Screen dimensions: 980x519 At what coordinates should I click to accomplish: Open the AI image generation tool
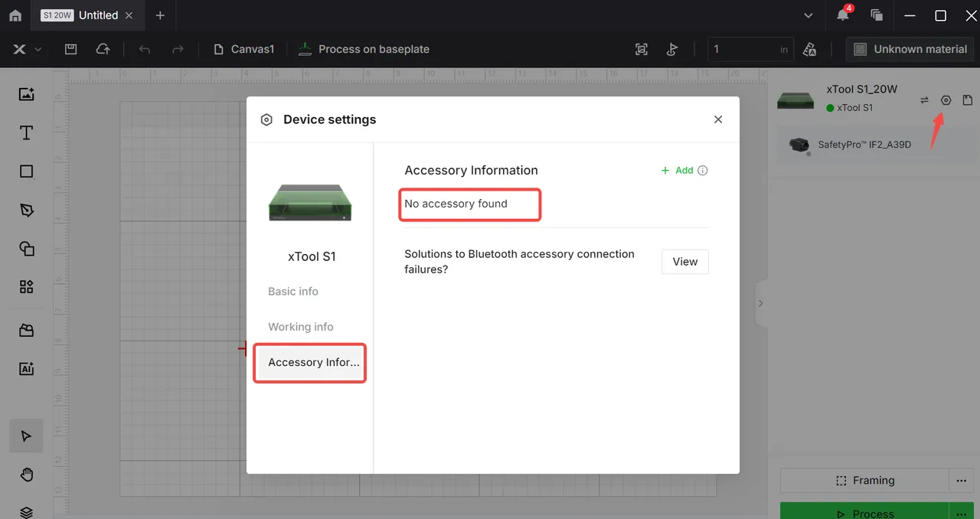point(27,369)
